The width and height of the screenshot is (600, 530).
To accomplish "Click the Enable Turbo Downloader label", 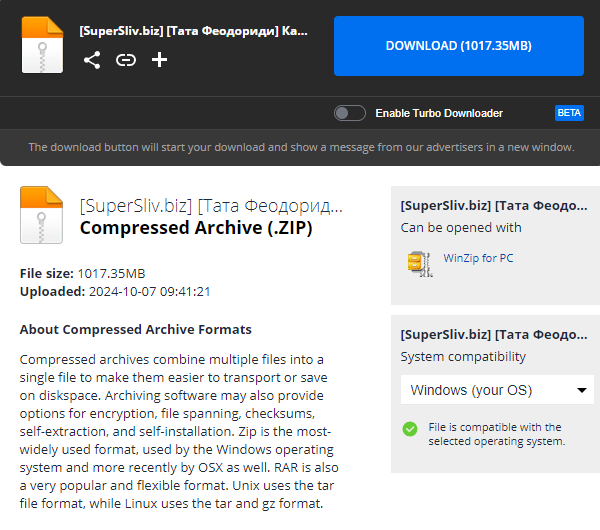I will click(439, 113).
